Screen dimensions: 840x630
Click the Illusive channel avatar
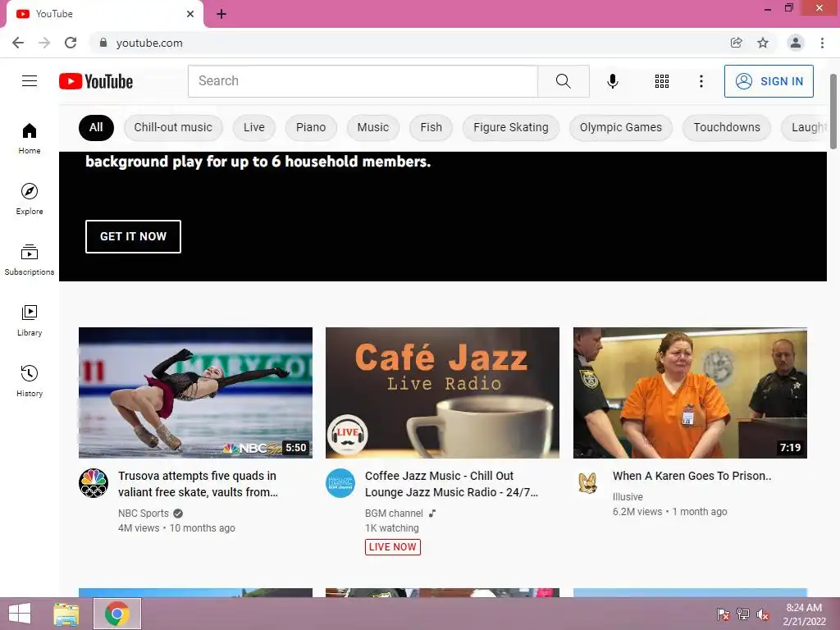588,483
